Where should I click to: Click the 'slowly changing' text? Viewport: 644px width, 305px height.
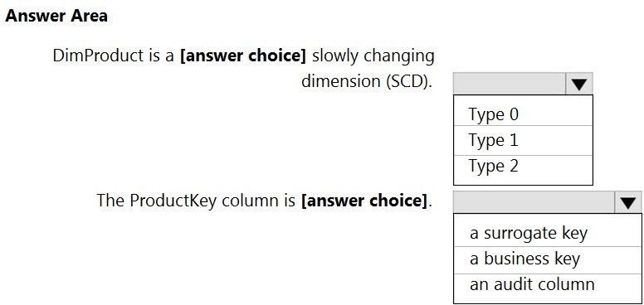(x=373, y=56)
